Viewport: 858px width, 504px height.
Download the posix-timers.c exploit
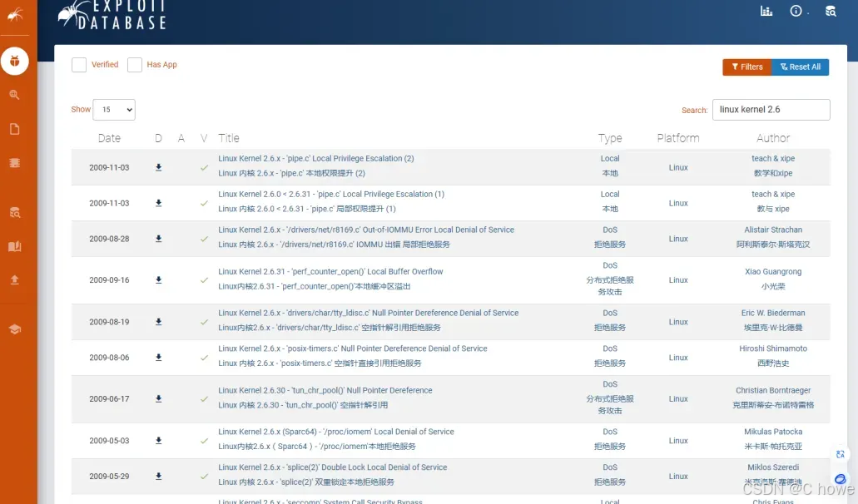tap(158, 357)
